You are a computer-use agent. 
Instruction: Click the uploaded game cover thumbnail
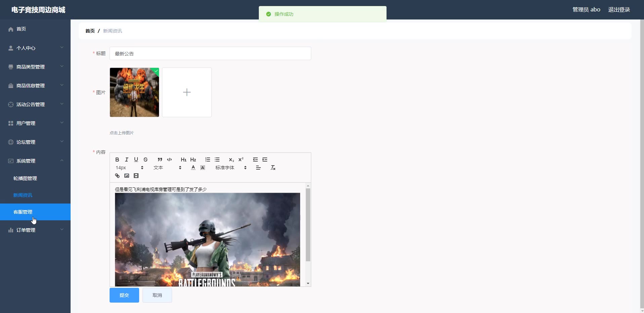tap(134, 92)
